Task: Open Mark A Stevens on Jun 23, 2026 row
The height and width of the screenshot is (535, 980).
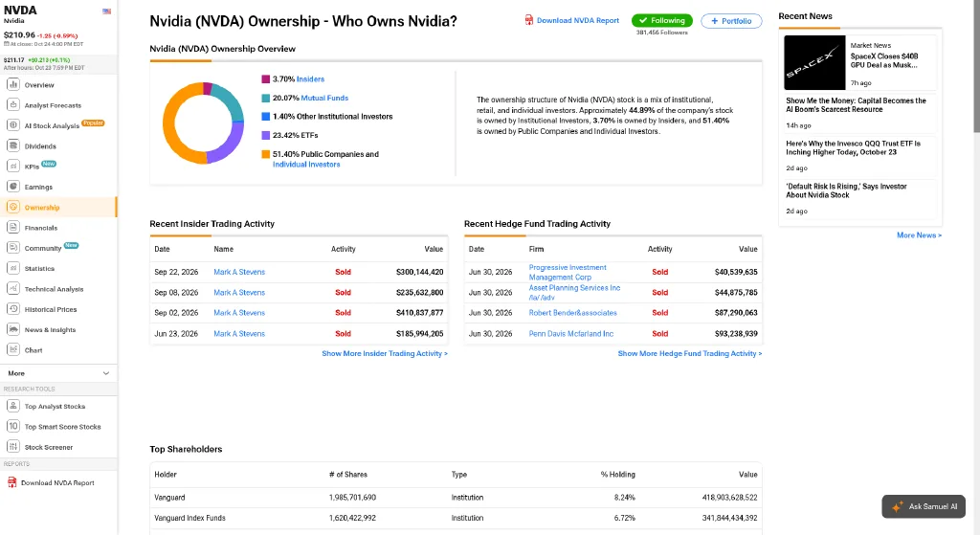Action: (239, 334)
